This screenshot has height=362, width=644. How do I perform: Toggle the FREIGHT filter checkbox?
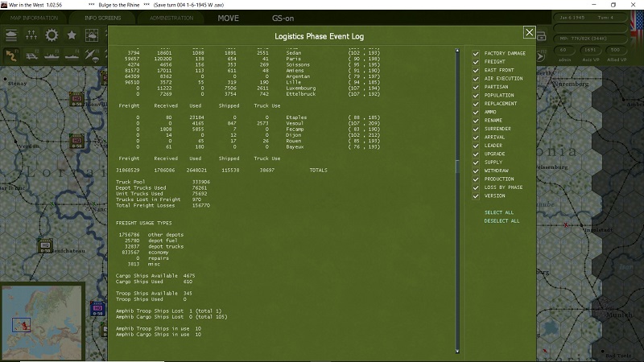tap(476, 62)
